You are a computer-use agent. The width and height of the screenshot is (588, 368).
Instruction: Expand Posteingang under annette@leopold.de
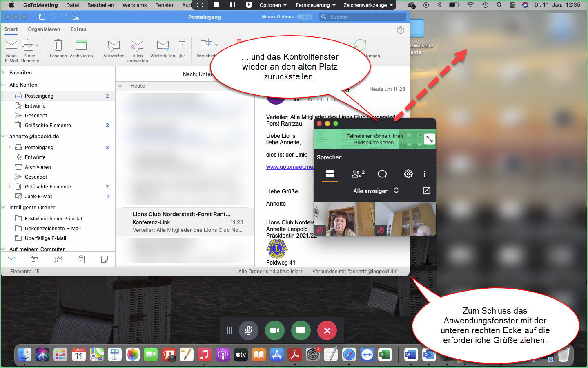click(x=9, y=147)
